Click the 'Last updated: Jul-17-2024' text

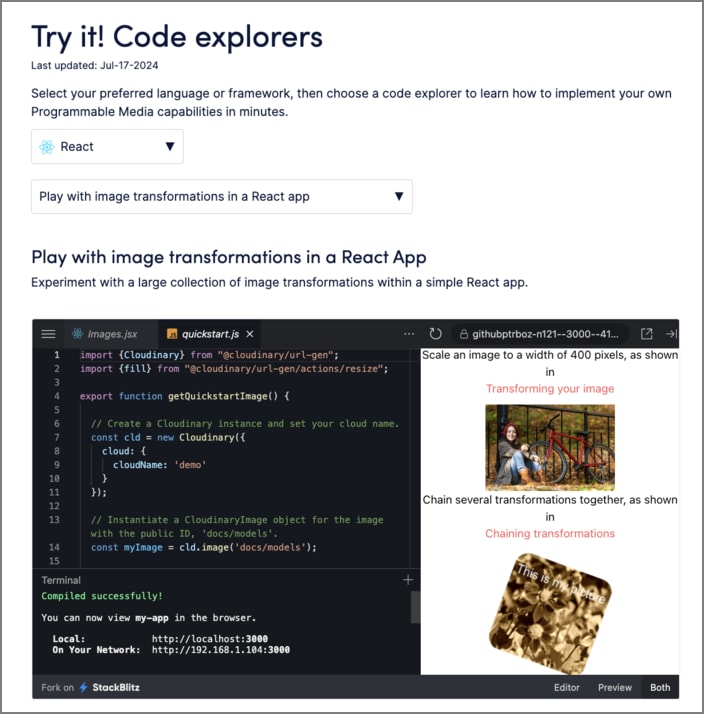[x=95, y=66]
